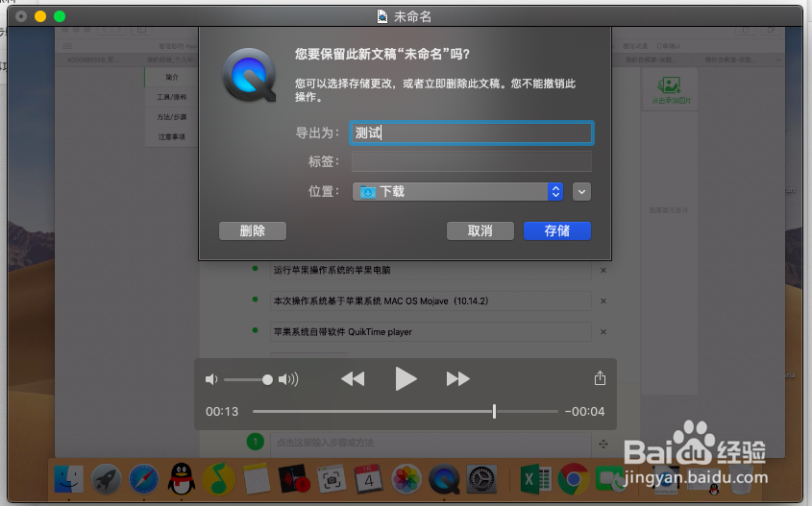Switch to the 工具/原料 tab
The image size is (812, 506).
point(172,97)
